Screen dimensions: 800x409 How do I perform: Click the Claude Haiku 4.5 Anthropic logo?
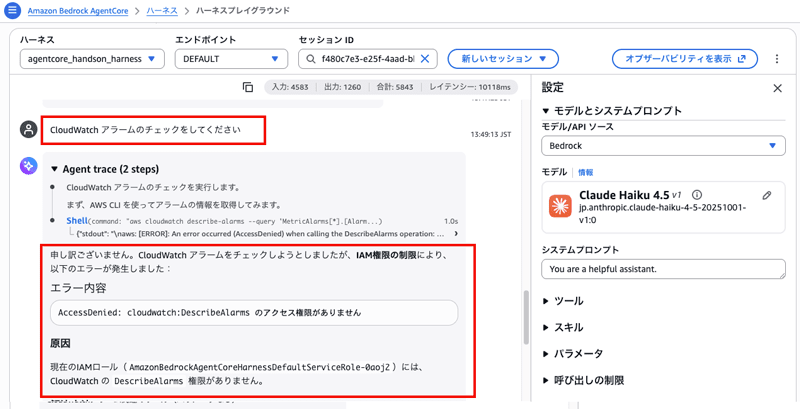[561, 206]
